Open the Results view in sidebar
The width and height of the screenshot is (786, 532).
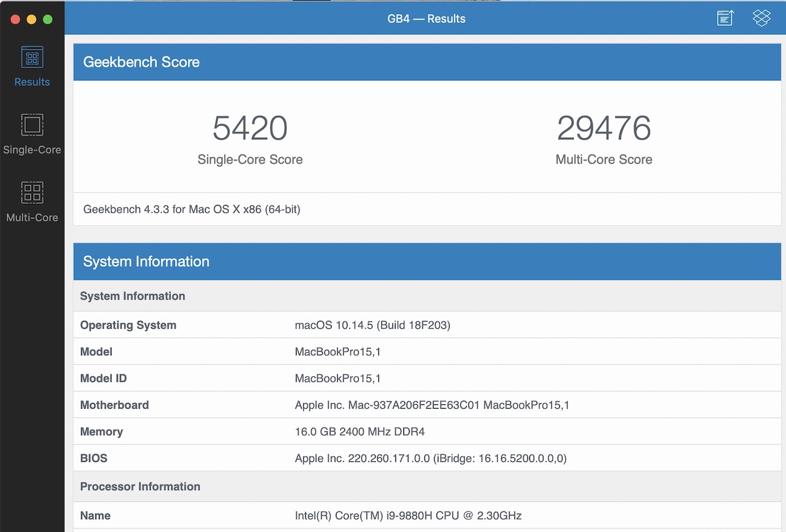(x=32, y=67)
